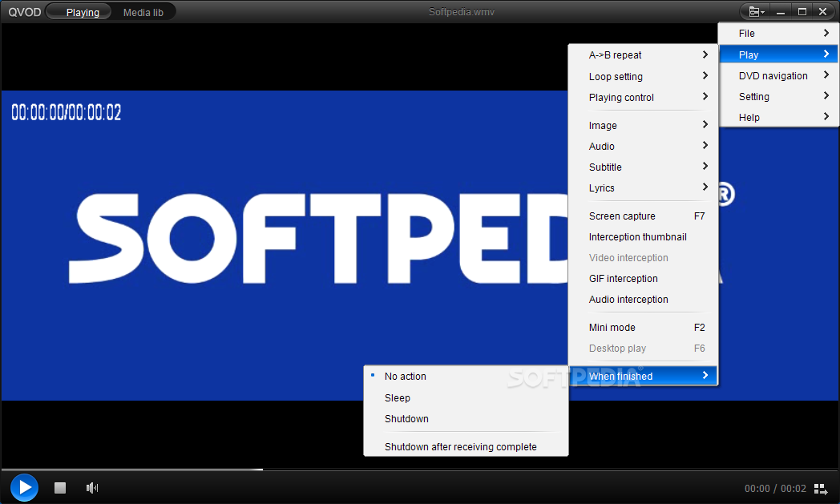Click the Softpedia.wmv title text
Viewport: 840px width, 504px height.
(x=461, y=12)
